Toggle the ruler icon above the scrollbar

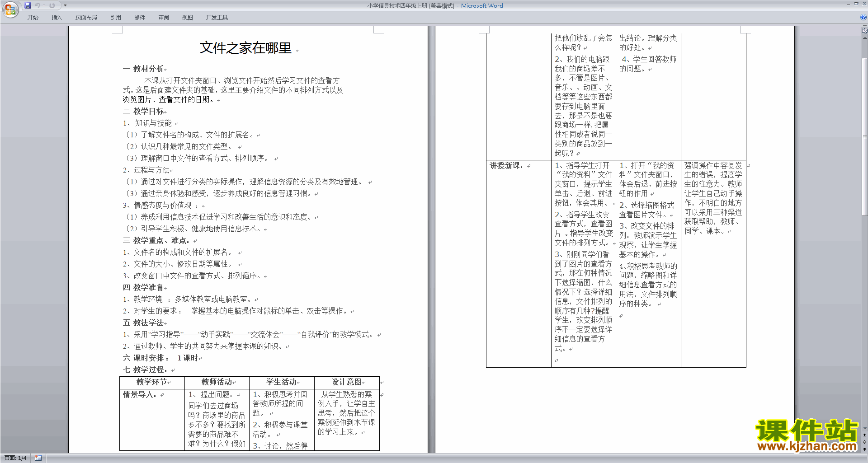point(864,31)
